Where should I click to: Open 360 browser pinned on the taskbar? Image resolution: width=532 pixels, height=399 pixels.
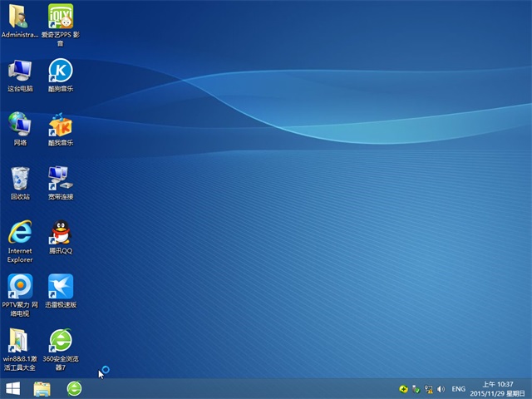click(75, 388)
